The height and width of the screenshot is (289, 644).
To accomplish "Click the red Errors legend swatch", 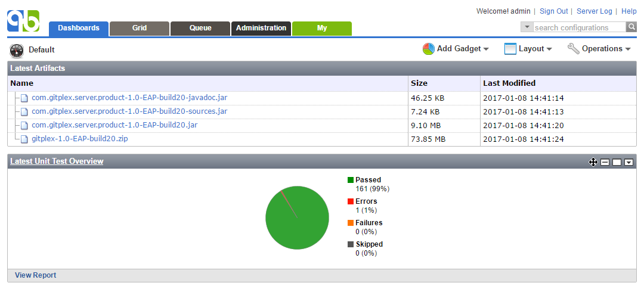I will pyautogui.click(x=351, y=201).
